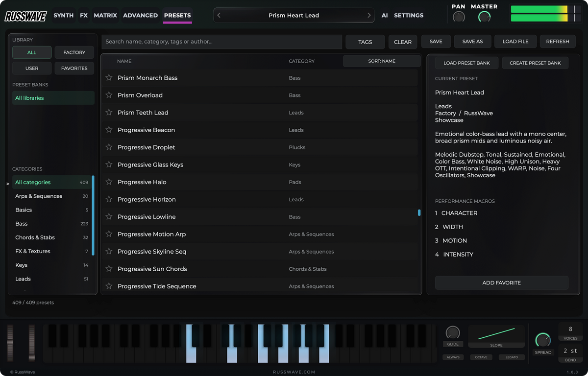Click the star next to Progressive Glass Keys
The height and width of the screenshot is (376, 588).
(x=109, y=164)
